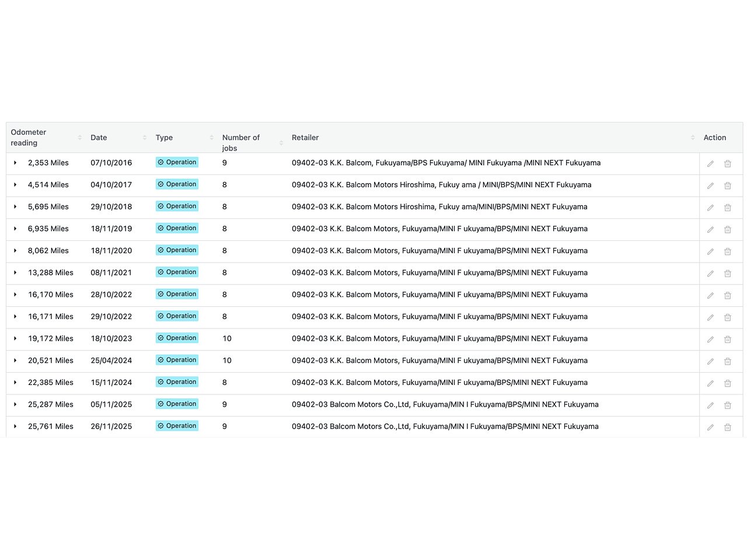
Task: Expand the 6,935 Miles row
Action: pos(15,229)
